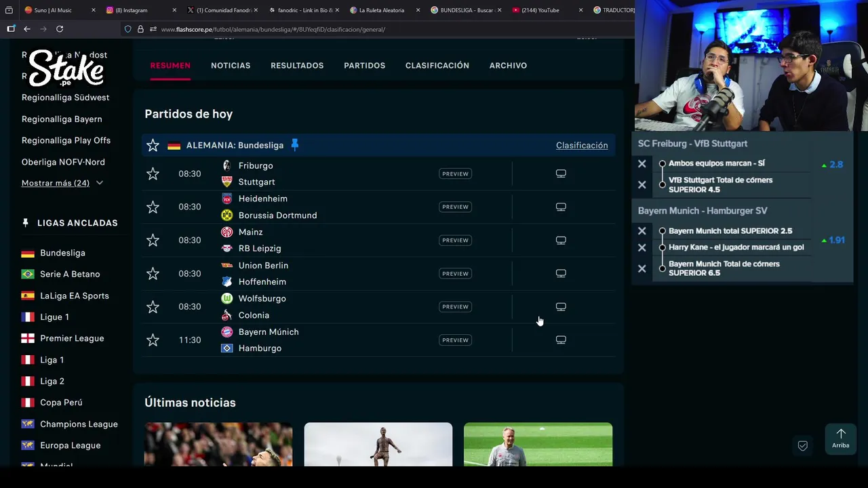This screenshot has height=488, width=868.
Task: Switch to the RESULTADOS tab
Action: [x=297, y=66]
